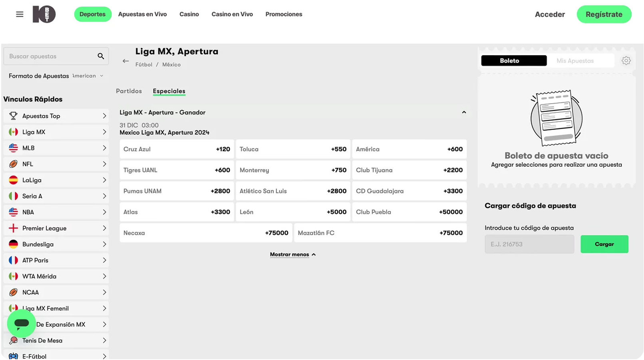Expand the Premier League chevron

tap(104, 228)
